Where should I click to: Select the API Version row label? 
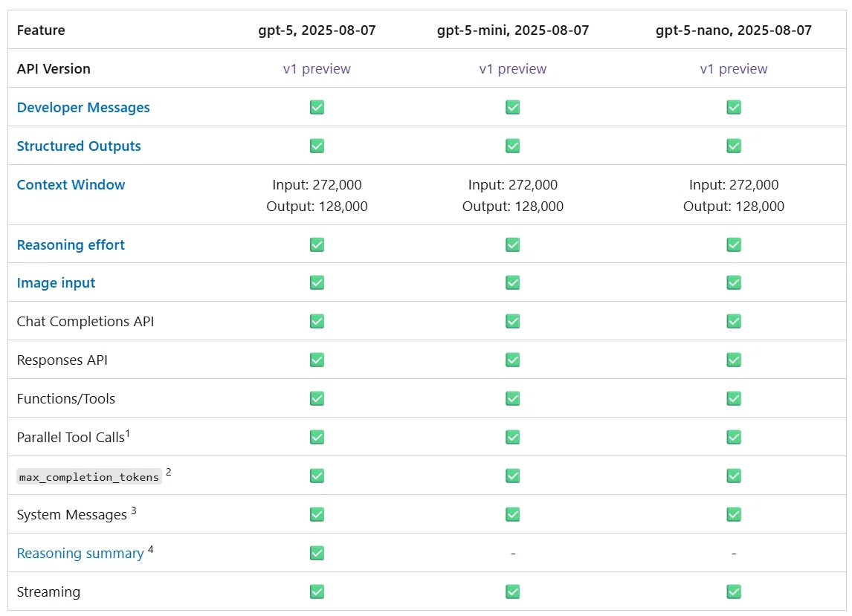pos(54,69)
